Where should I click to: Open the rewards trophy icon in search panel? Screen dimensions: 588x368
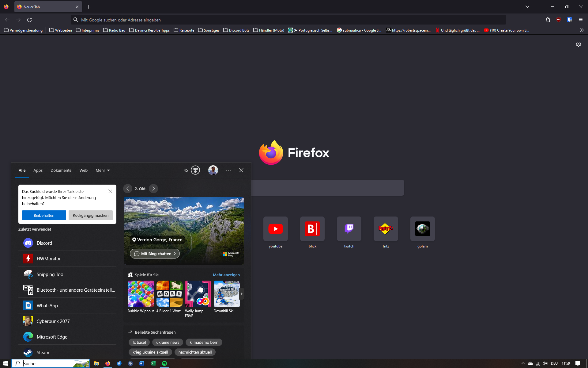click(x=195, y=170)
